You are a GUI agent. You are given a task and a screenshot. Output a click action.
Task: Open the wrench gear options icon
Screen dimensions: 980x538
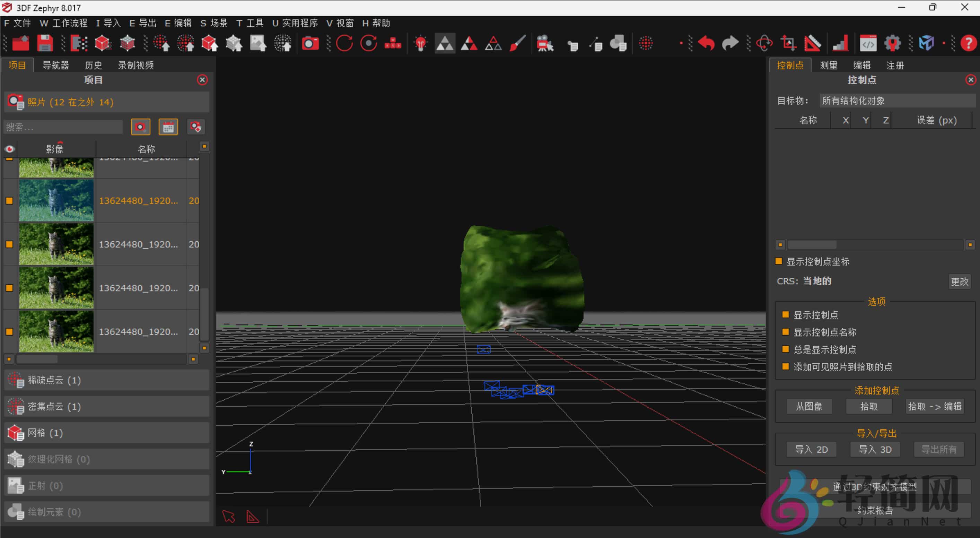(x=892, y=43)
